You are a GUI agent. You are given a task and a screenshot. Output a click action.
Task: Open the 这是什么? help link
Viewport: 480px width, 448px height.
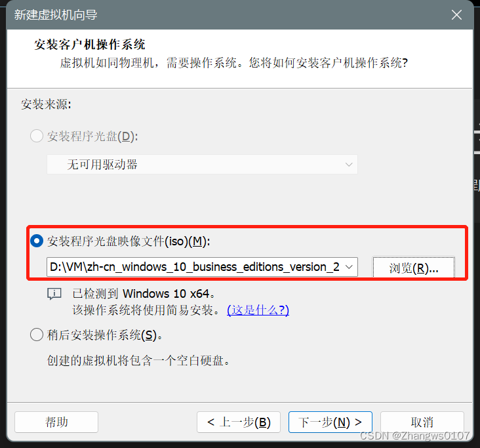coord(258,310)
